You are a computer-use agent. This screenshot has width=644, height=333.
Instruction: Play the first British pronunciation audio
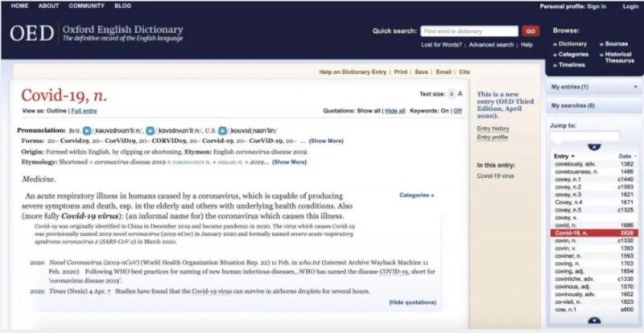click(86, 129)
